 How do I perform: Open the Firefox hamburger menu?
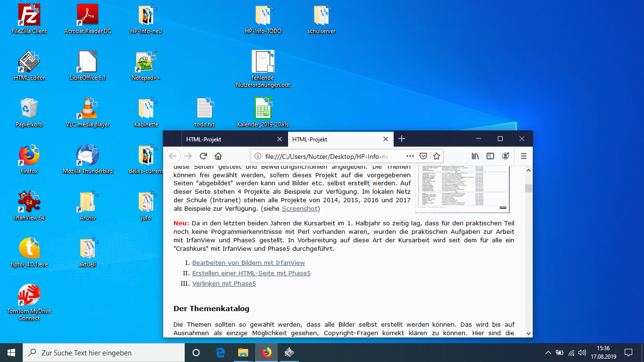point(523,156)
